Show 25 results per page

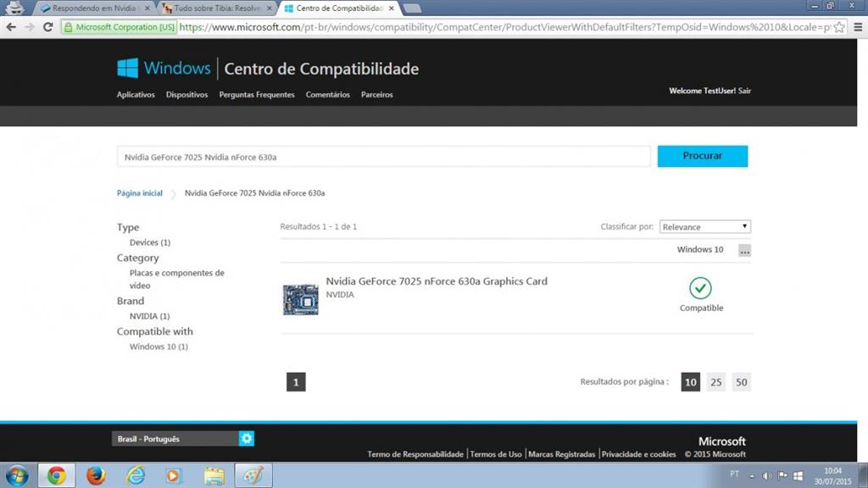(x=715, y=382)
